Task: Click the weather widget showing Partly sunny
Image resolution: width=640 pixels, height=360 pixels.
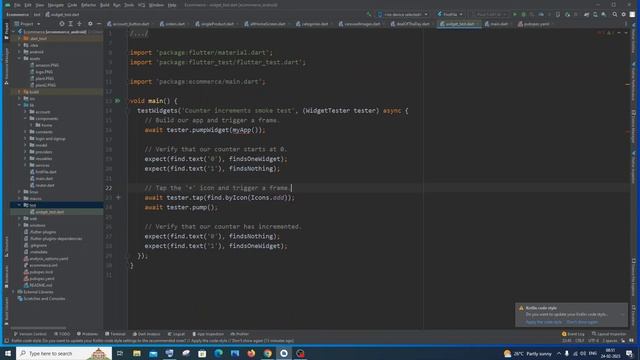Action: (527, 353)
